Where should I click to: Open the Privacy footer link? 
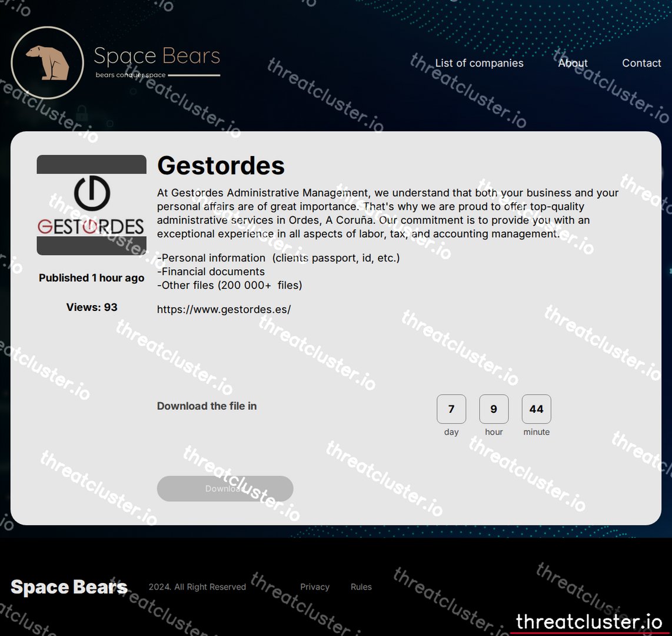coord(315,587)
